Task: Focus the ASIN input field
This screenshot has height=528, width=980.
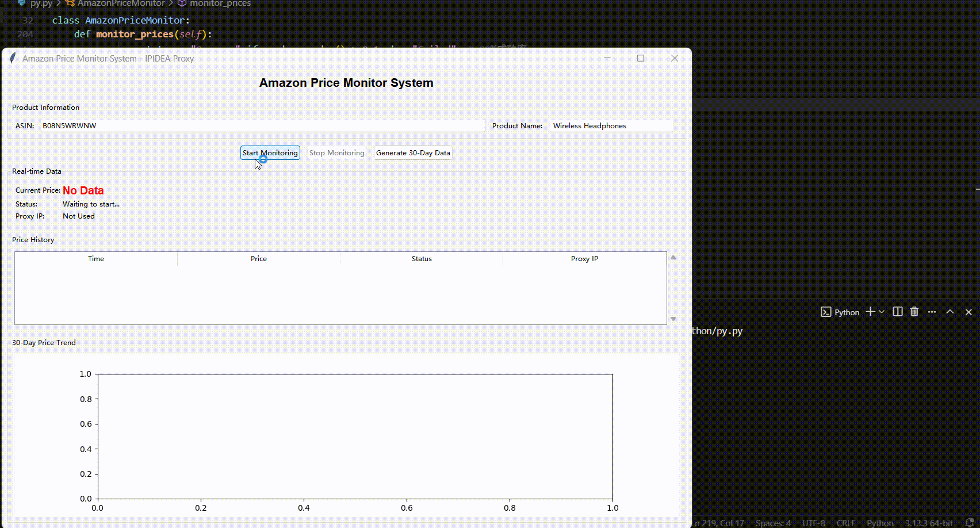Action: click(x=263, y=126)
